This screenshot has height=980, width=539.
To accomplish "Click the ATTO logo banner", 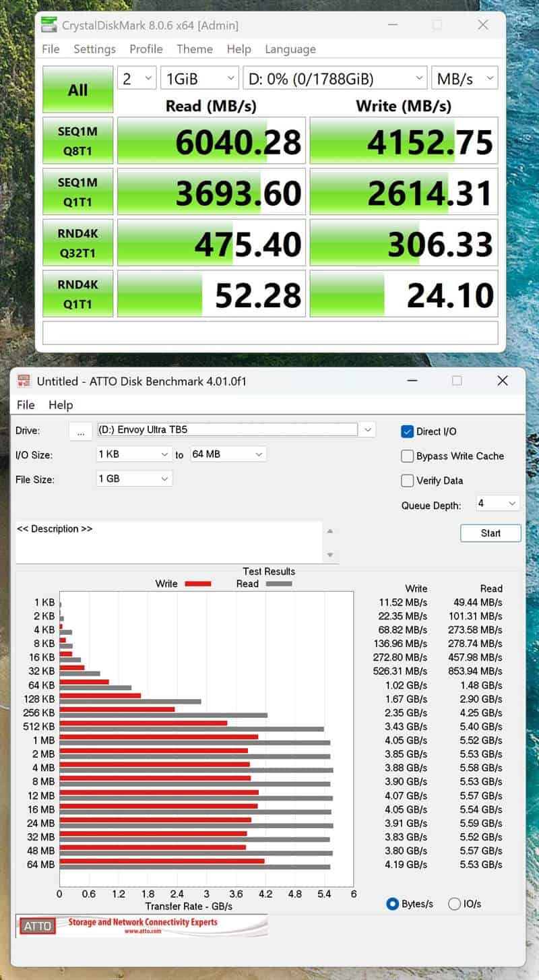I will pyautogui.click(x=141, y=925).
